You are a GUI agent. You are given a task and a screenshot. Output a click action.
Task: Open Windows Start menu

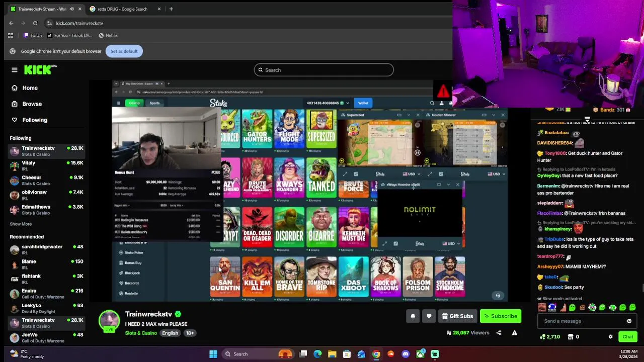click(x=213, y=354)
